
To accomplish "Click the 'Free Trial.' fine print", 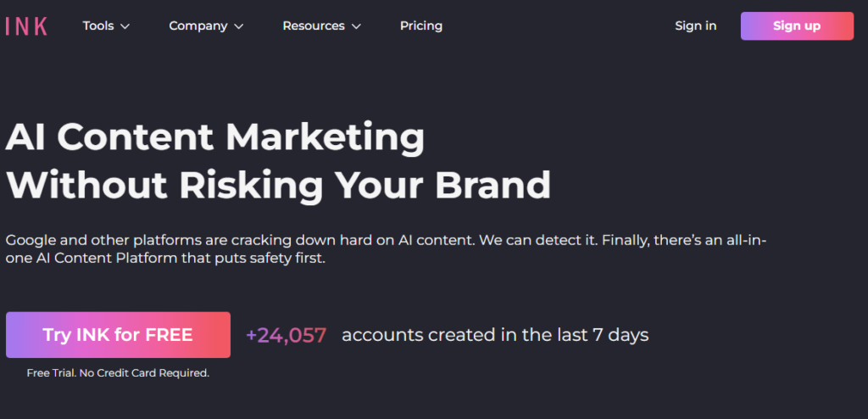I will [51, 372].
